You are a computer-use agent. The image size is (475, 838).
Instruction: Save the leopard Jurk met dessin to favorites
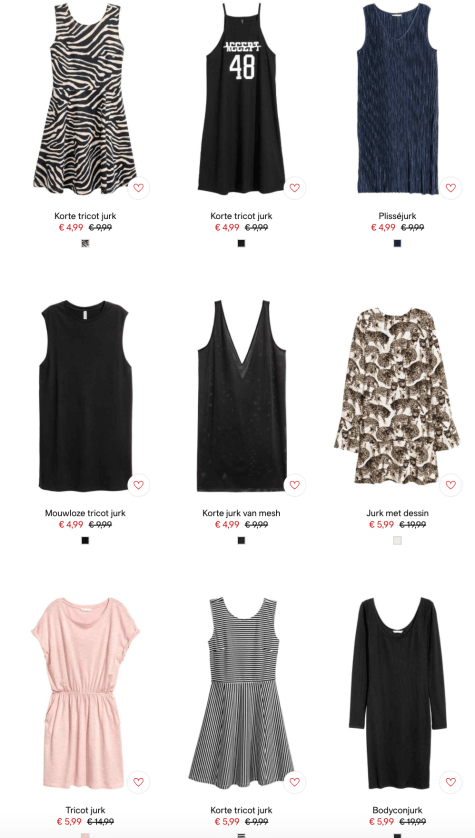450,485
